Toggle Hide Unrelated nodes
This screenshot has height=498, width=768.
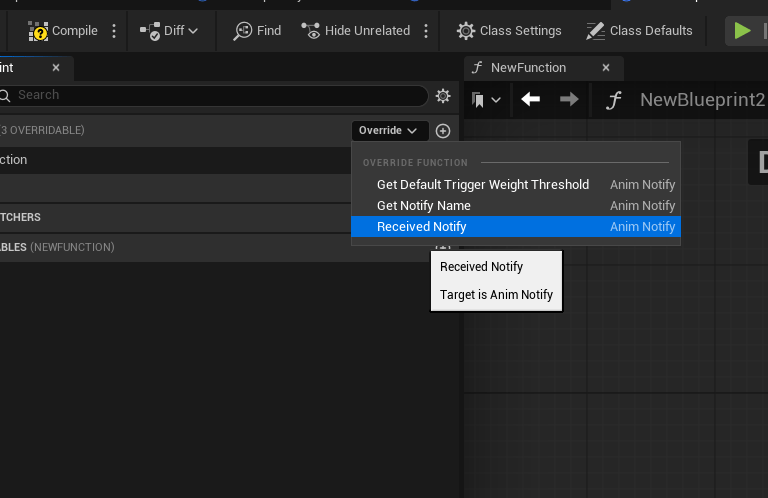pyautogui.click(x=355, y=31)
